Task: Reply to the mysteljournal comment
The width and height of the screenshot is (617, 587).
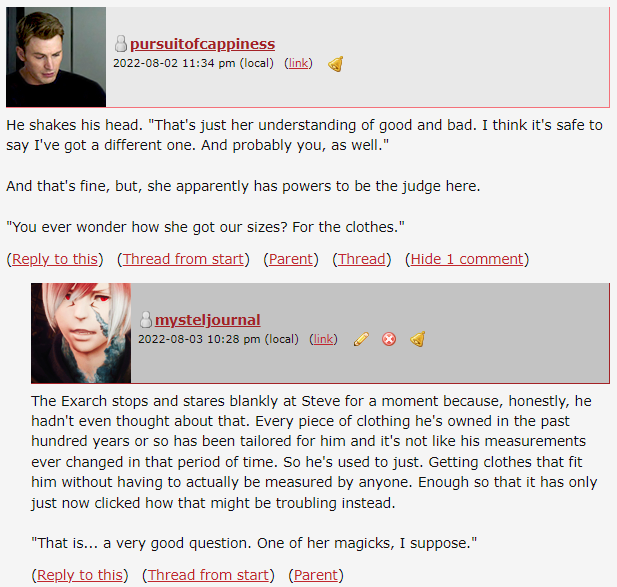Action: pyautogui.click(x=80, y=575)
